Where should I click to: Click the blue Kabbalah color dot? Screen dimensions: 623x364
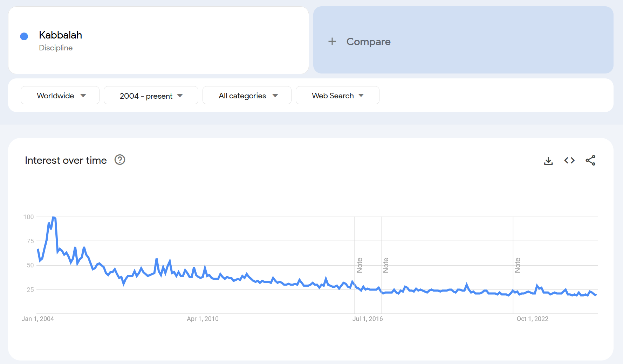[24, 36]
